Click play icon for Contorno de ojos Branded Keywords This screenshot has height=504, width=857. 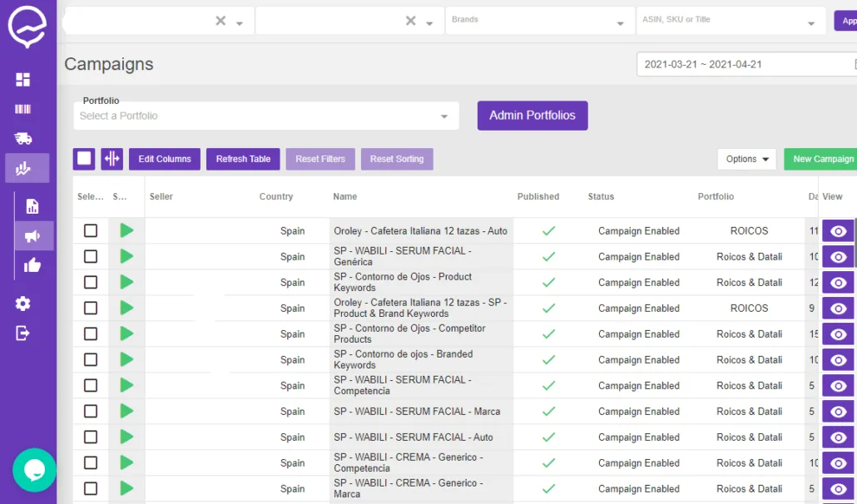(x=126, y=359)
